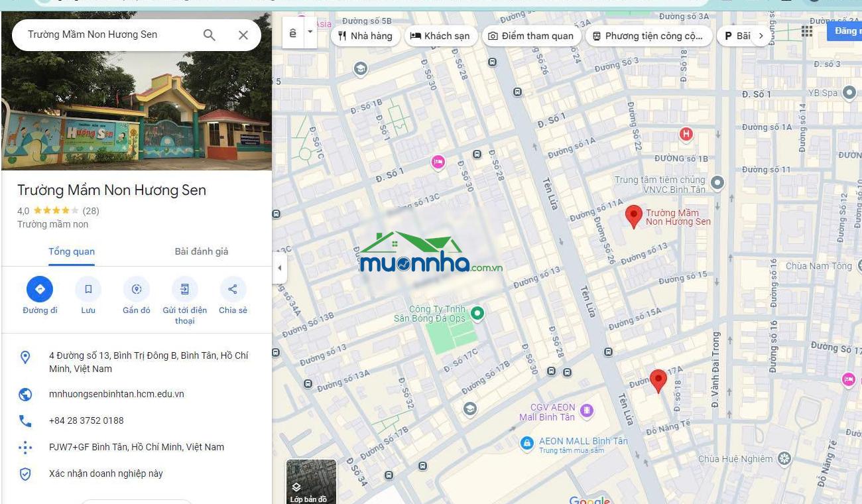Viewport: 862px width, 504px height.
Task: Click the YB Spa map marker
Action: pos(849,93)
